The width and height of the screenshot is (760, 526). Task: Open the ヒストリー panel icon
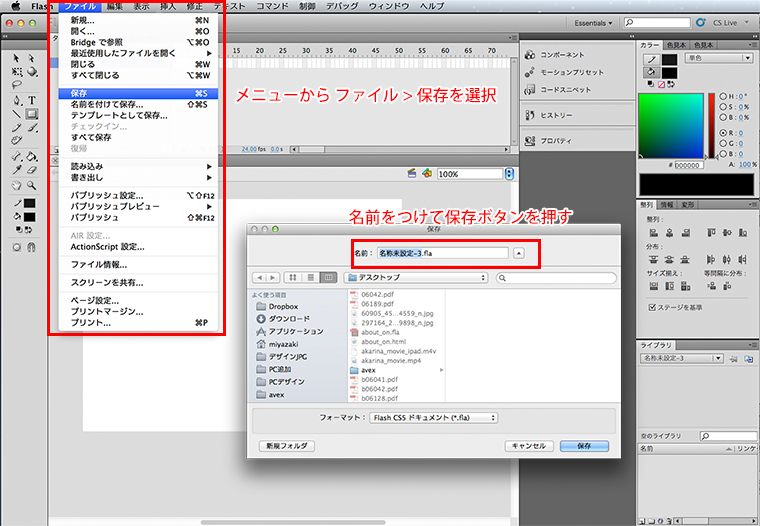(x=530, y=116)
